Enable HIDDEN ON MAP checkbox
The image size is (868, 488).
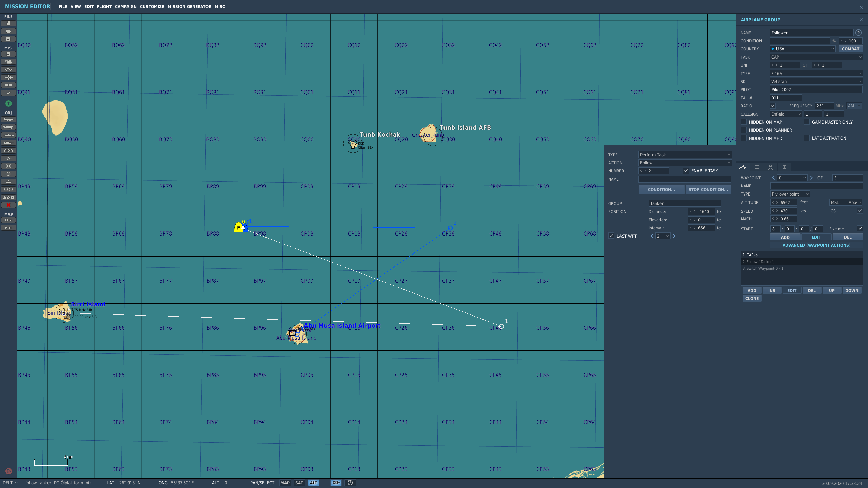pyautogui.click(x=744, y=122)
